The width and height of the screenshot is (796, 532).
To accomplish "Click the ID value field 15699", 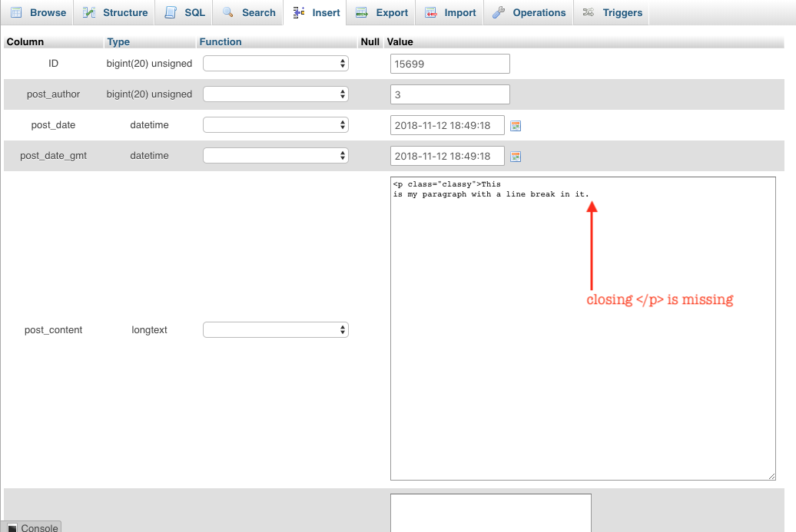I will coord(449,64).
